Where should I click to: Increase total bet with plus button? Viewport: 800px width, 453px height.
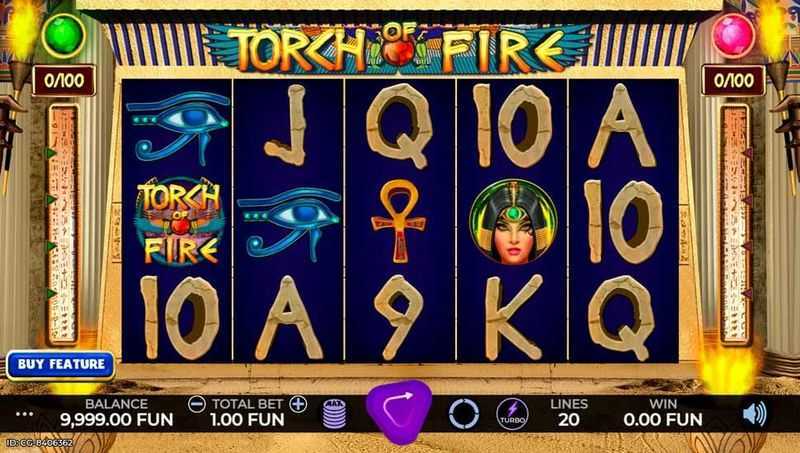tap(298, 405)
